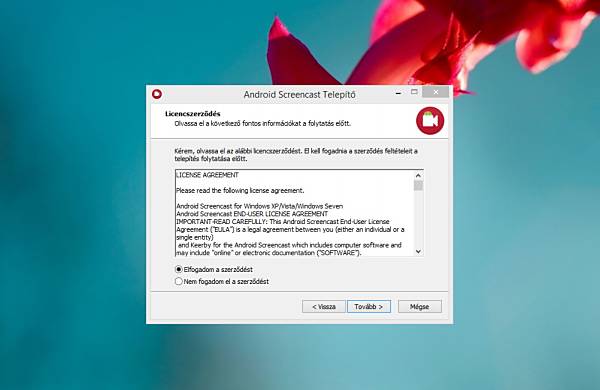The height and width of the screenshot is (390, 600).
Task: Click the installer icon in the title bar
Action: click(157, 94)
